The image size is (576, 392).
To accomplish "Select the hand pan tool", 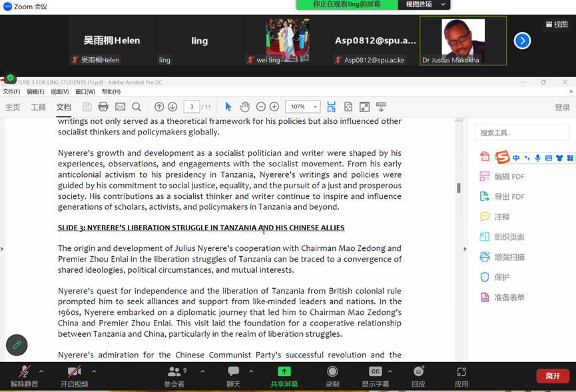I will point(244,106).
